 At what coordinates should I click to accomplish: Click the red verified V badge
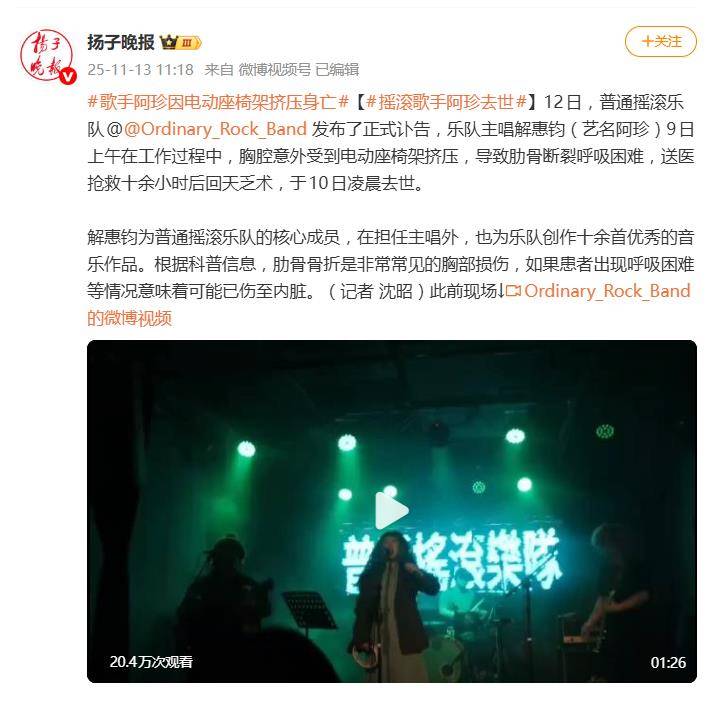(68, 76)
